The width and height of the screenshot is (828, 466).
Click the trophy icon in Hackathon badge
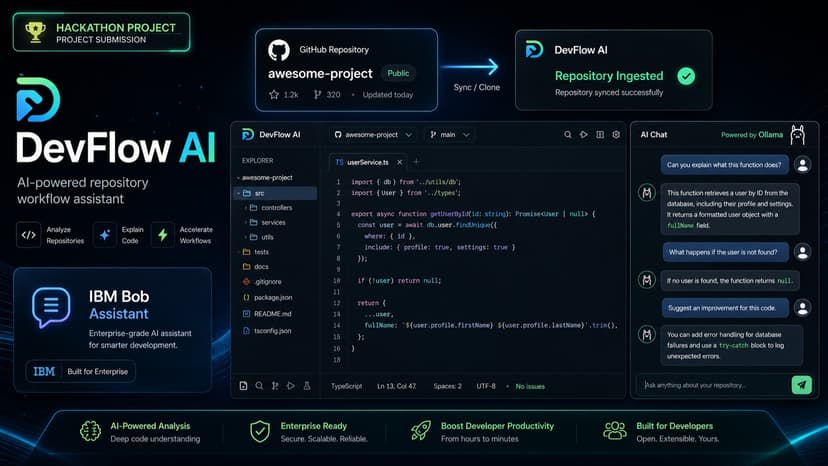point(35,32)
